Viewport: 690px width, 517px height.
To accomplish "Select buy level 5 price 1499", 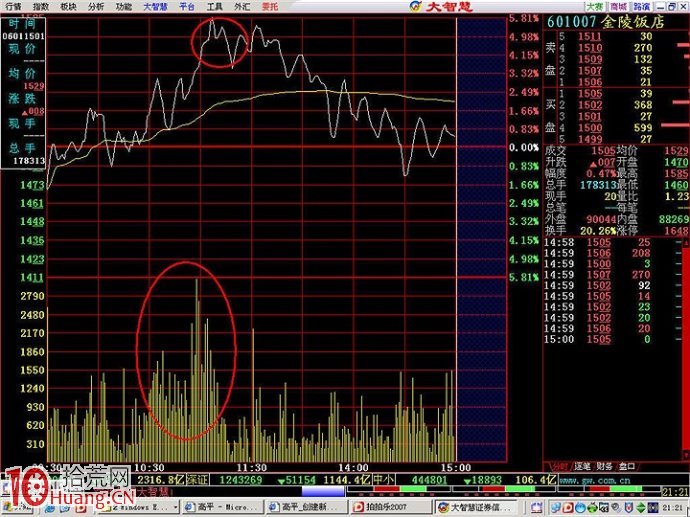I will click(x=590, y=139).
